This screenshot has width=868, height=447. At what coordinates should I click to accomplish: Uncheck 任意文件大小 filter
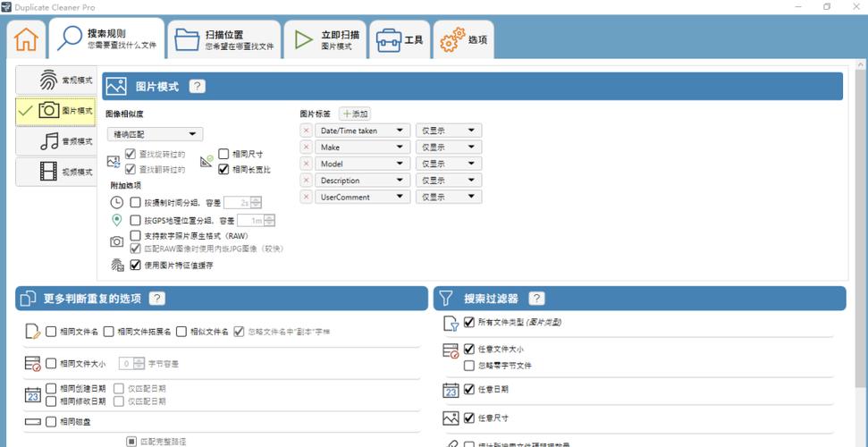coord(469,349)
